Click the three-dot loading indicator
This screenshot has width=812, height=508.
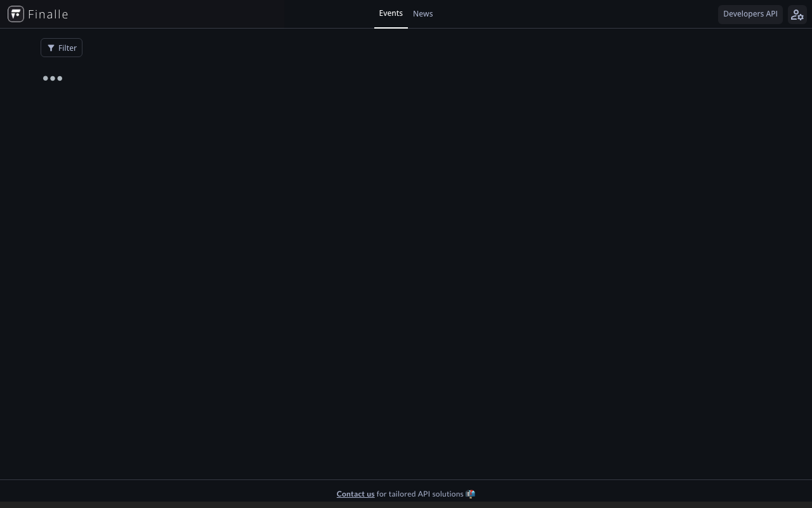tap(53, 78)
